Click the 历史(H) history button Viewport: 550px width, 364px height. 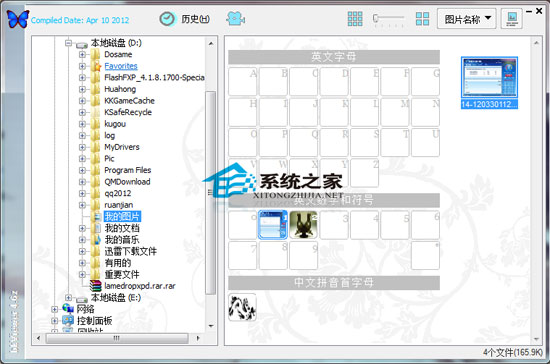195,19
